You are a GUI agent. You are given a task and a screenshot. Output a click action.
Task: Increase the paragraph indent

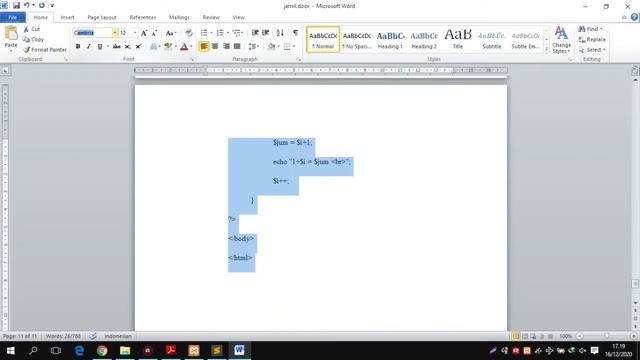point(266,33)
